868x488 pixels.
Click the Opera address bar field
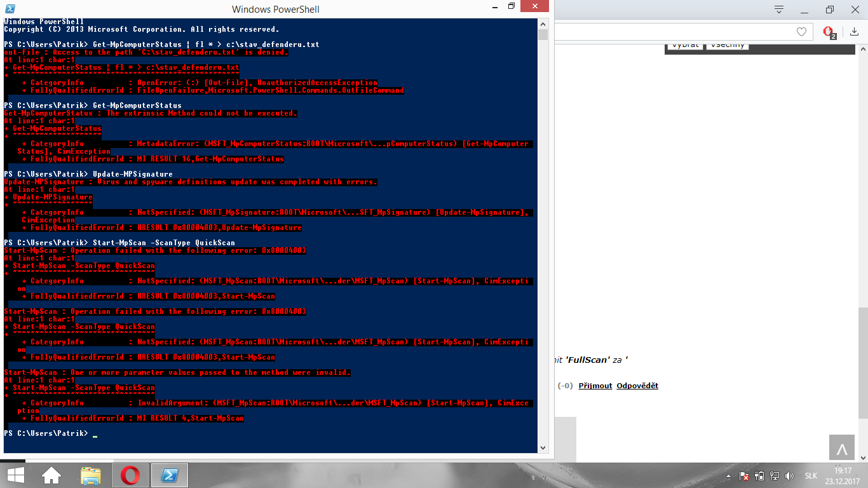tap(682, 32)
